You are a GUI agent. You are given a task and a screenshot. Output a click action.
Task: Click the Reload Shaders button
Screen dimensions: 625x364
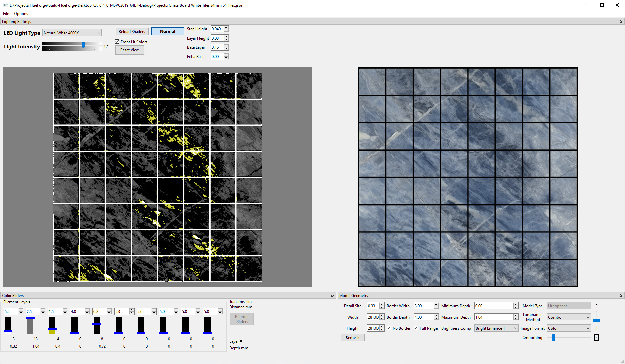point(132,32)
